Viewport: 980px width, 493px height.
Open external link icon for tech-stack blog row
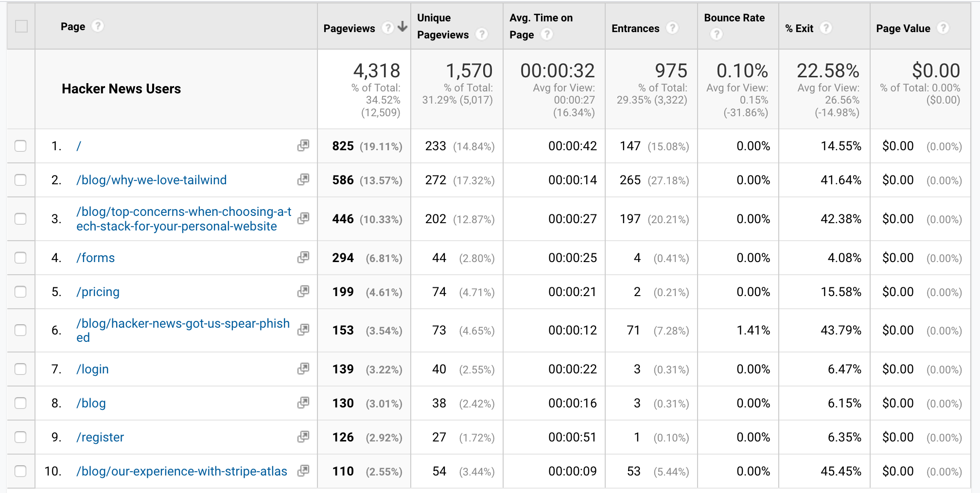click(303, 218)
